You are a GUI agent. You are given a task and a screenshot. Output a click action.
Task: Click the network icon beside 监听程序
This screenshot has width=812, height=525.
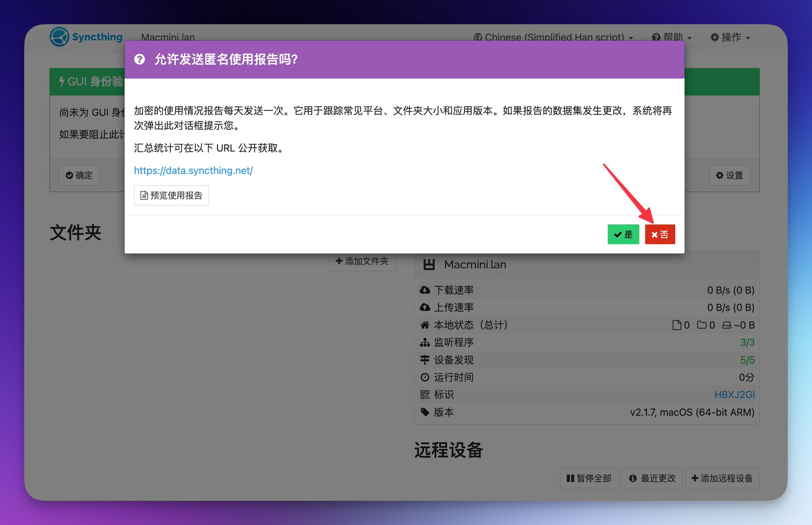[425, 342]
